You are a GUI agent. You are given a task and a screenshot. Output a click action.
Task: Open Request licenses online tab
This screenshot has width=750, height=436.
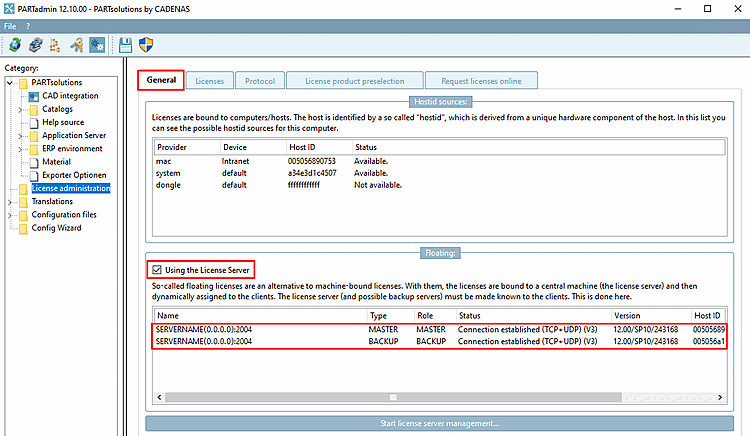click(481, 81)
